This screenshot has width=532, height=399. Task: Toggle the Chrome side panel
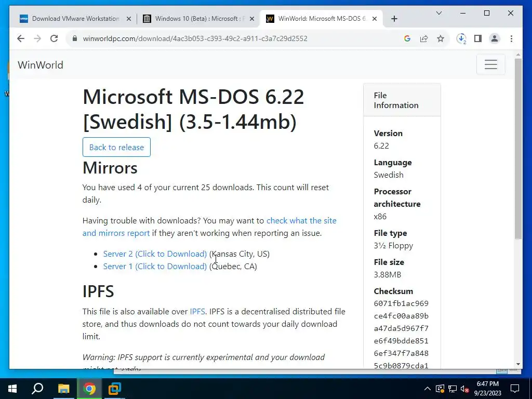pos(478,38)
